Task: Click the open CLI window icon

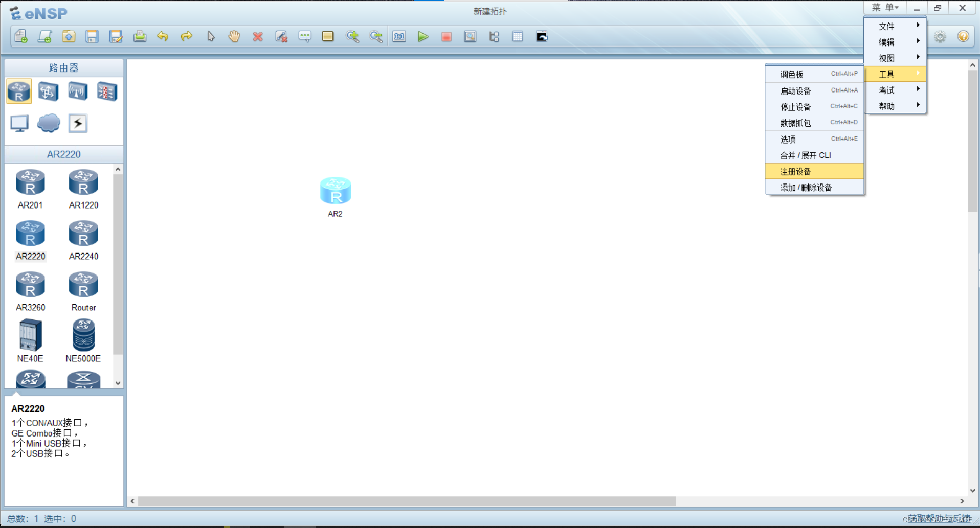Action: (542, 36)
